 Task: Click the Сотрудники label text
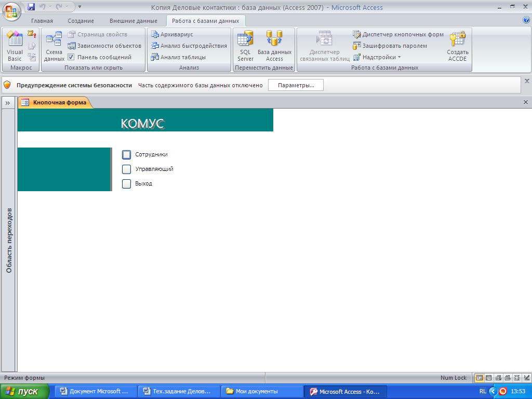click(151, 154)
